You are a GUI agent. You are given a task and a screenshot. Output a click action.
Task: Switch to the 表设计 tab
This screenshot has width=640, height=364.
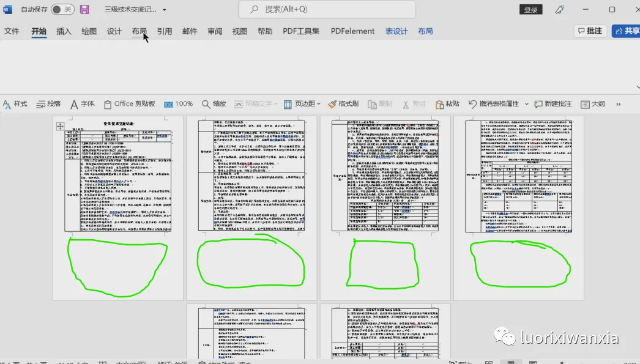click(x=396, y=31)
